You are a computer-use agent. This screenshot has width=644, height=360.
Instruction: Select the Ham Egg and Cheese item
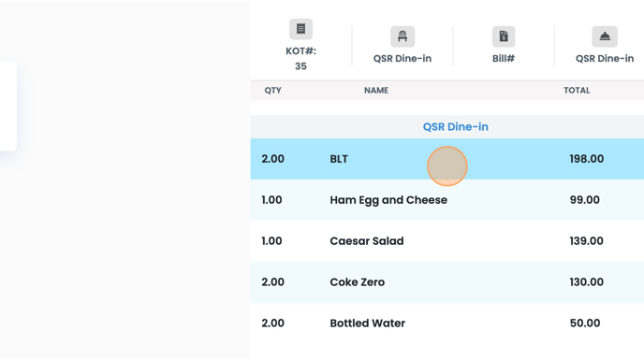click(388, 200)
